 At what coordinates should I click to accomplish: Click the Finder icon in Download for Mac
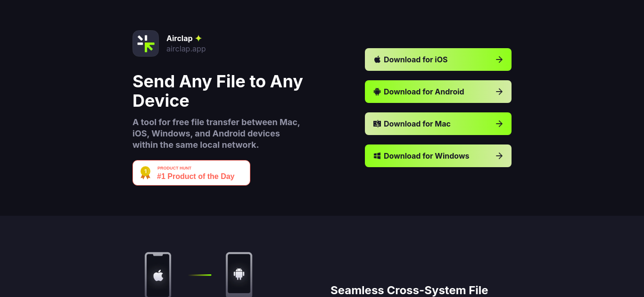[x=377, y=124]
